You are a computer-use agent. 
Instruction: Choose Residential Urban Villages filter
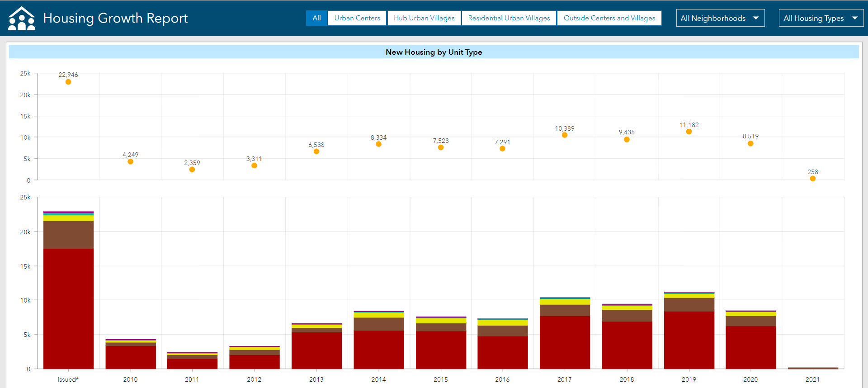(x=509, y=18)
